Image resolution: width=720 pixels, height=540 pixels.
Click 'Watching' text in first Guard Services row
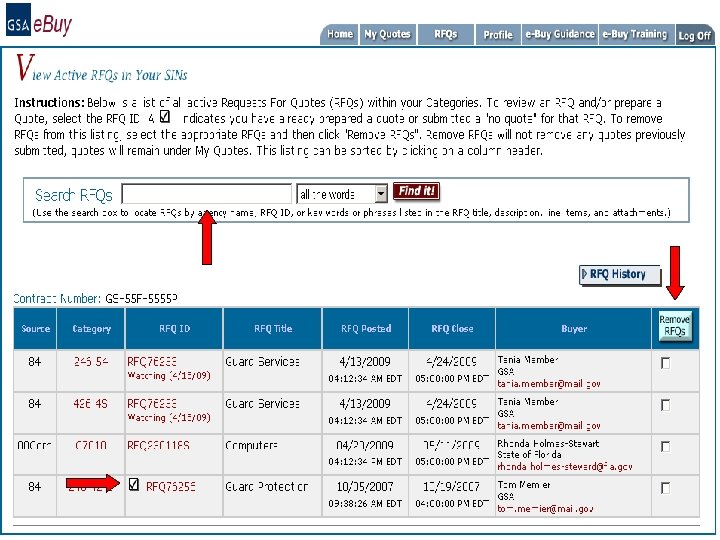tap(169, 376)
